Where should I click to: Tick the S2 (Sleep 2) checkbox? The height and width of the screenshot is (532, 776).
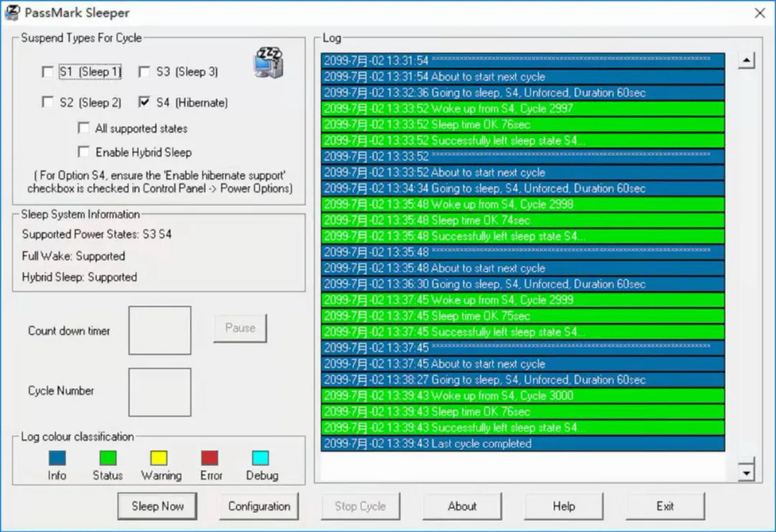[48, 103]
